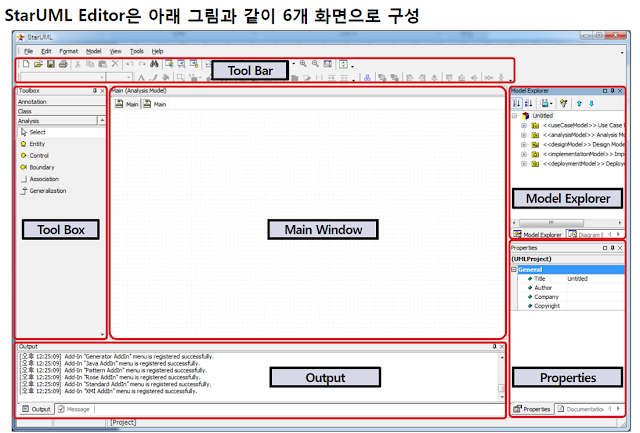Open the Tools menu

click(137, 51)
